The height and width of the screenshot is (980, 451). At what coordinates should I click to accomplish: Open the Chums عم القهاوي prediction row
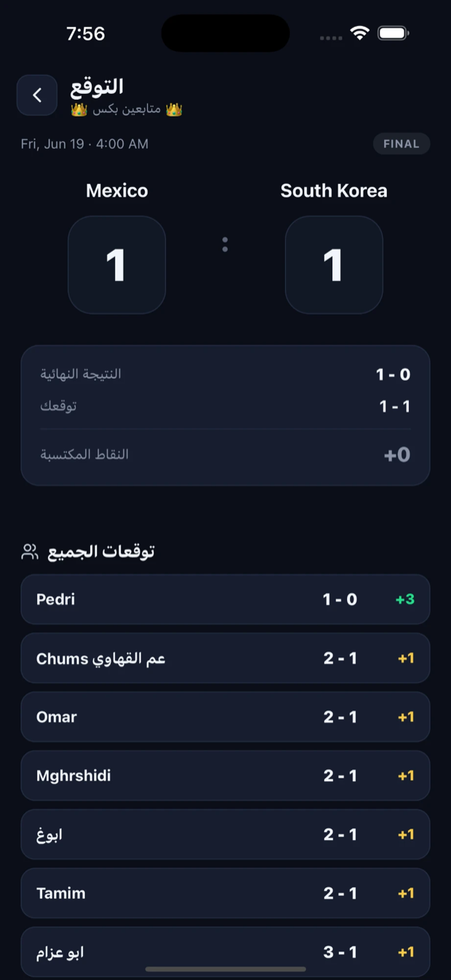tap(225, 658)
